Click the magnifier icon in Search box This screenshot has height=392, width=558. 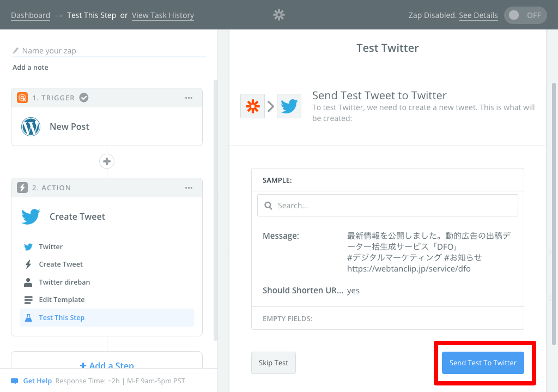click(268, 206)
